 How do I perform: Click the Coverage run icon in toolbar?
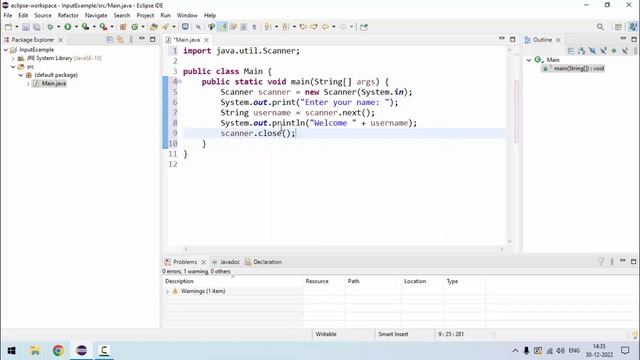click(85, 27)
